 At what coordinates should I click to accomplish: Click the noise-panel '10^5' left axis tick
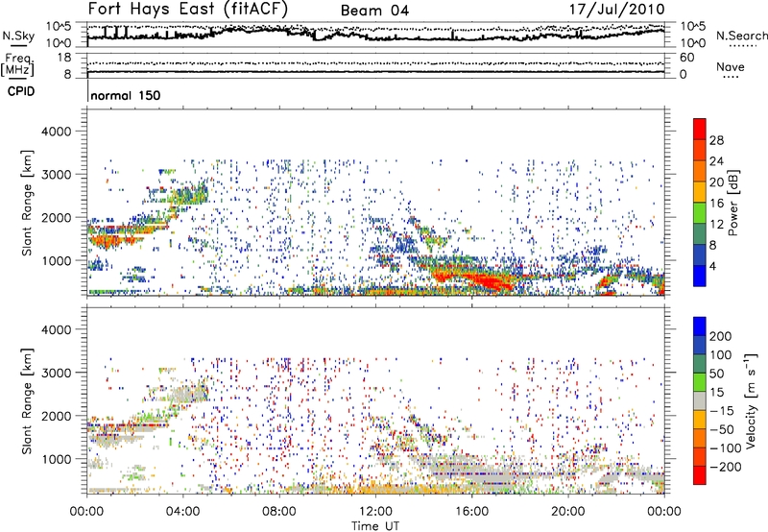click(59, 27)
